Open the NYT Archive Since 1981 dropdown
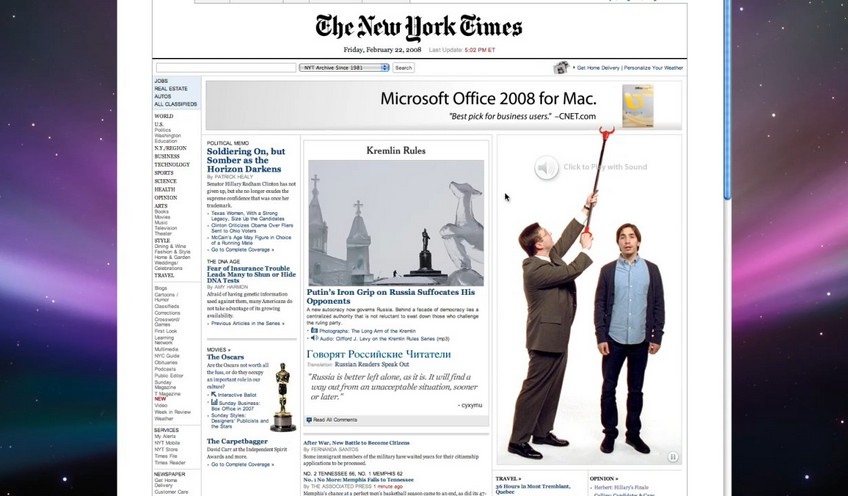This screenshot has height=496, width=848. [x=344, y=68]
